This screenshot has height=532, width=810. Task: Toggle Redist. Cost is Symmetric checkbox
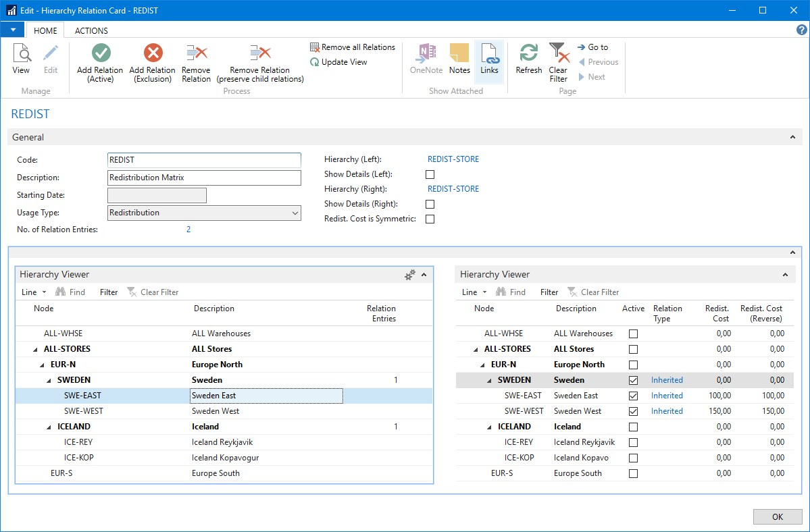[x=430, y=219]
